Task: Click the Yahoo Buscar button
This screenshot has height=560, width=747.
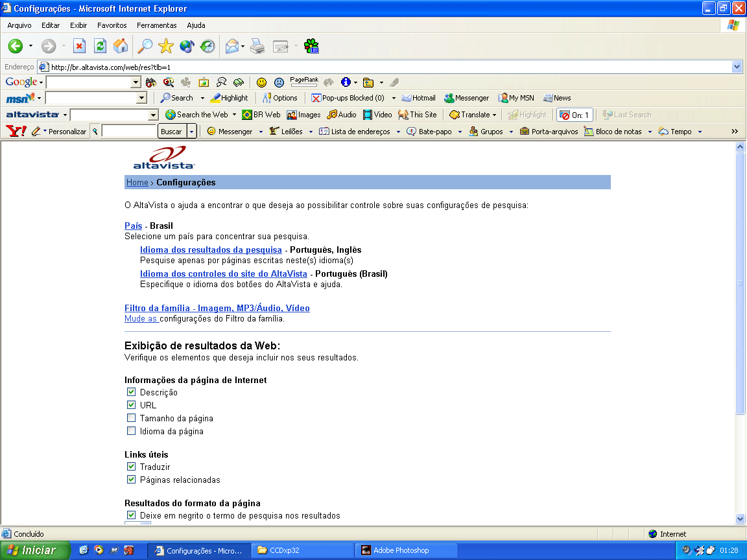Action: (171, 132)
